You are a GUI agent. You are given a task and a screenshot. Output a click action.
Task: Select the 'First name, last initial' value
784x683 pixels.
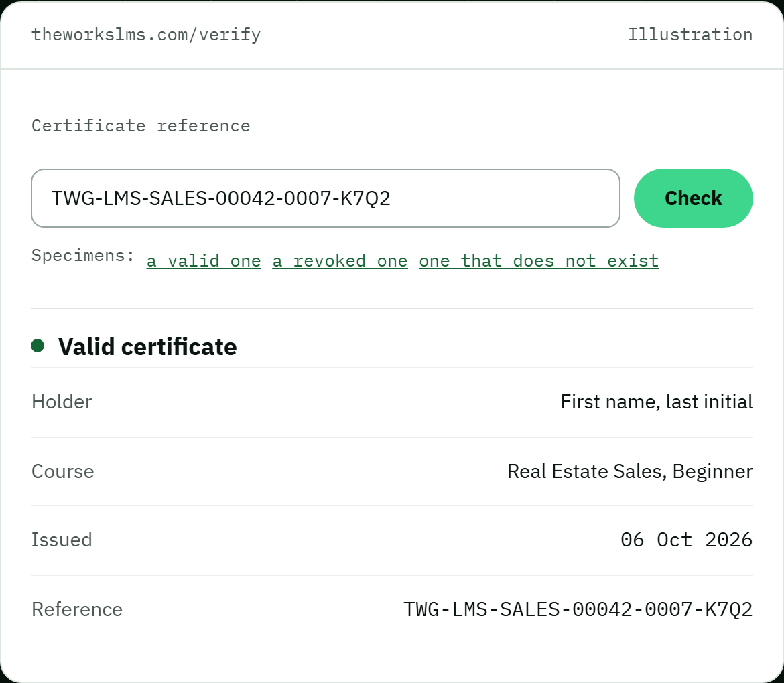tap(657, 402)
